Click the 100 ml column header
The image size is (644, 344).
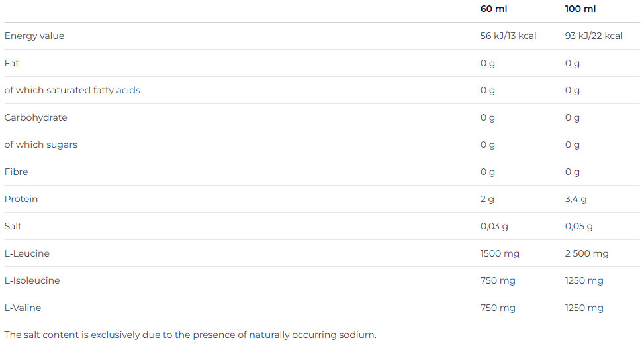tap(580, 9)
